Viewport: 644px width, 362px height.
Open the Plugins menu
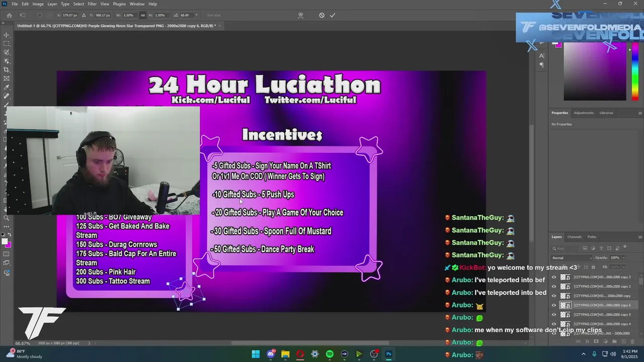[x=119, y=4]
